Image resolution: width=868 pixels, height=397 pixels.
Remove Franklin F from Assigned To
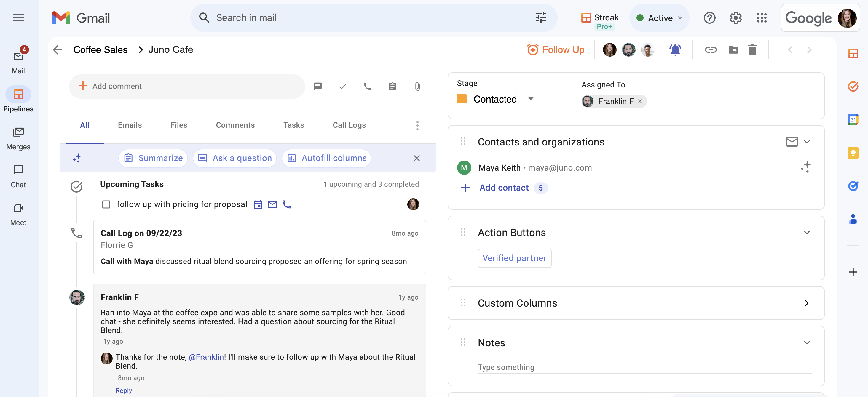[x=639, y=101]
